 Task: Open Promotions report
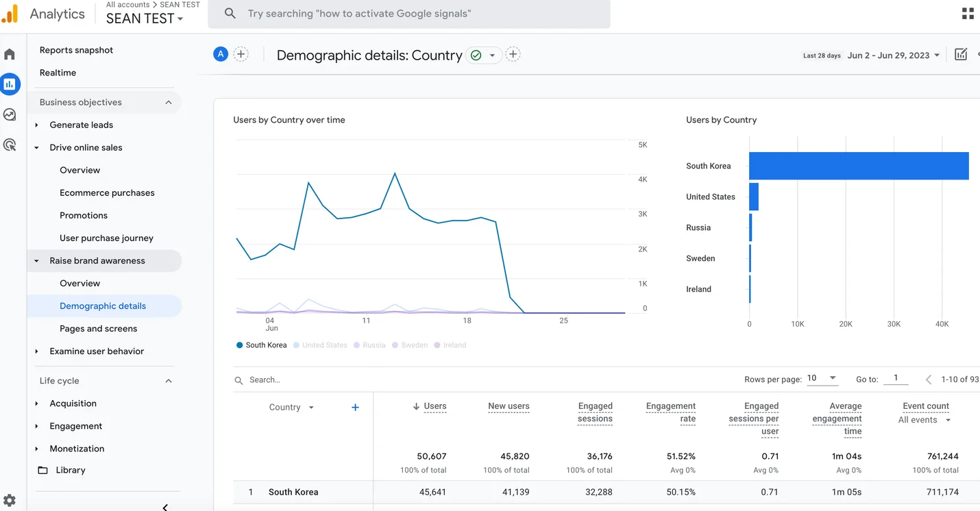coord(84,215)
